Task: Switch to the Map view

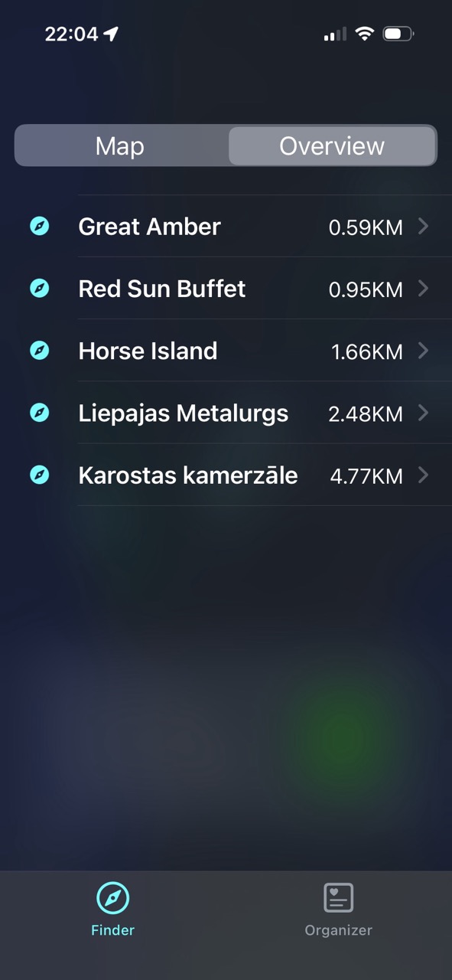Action: [x=119, y=145]
